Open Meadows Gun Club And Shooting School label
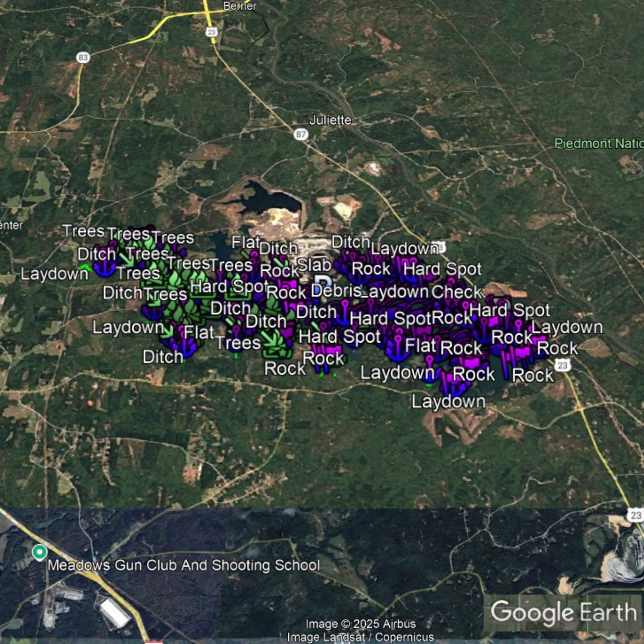 (x=184, y=565)
